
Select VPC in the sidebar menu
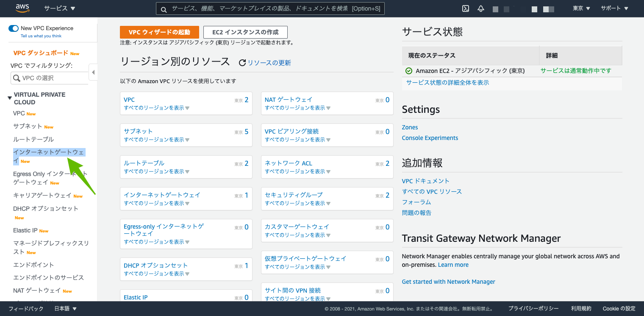(x=19, y=113)
